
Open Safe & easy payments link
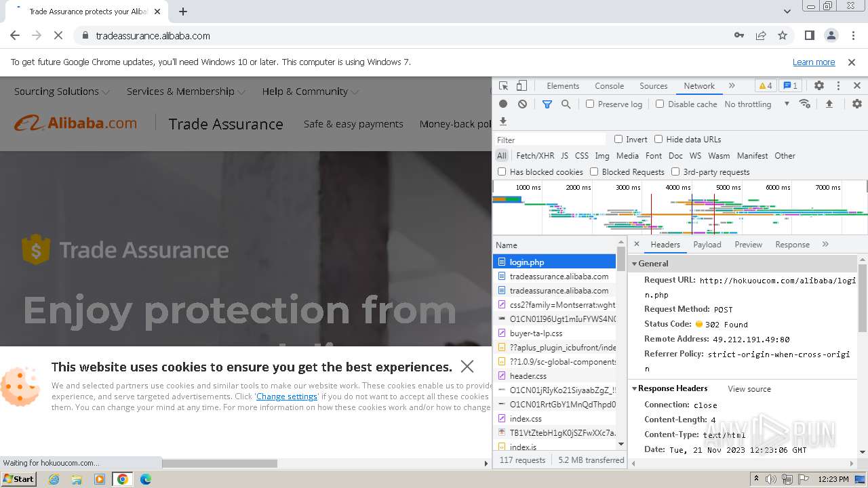[353, 124]
